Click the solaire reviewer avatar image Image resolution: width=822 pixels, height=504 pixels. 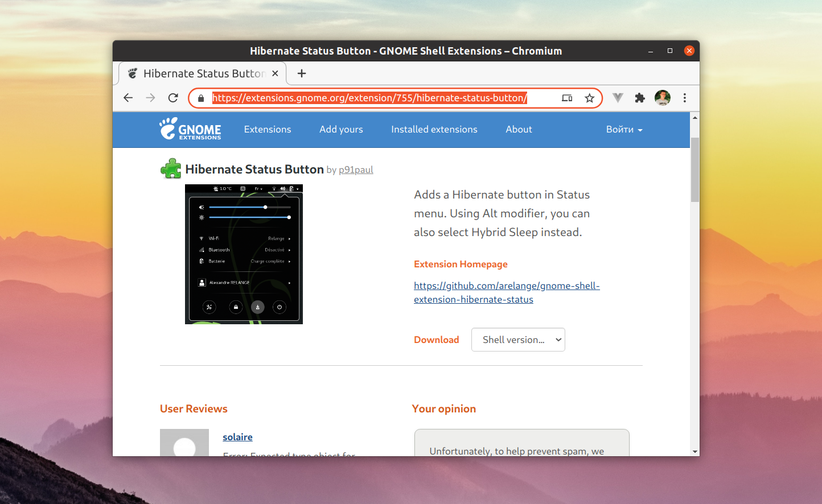point(184,443)
